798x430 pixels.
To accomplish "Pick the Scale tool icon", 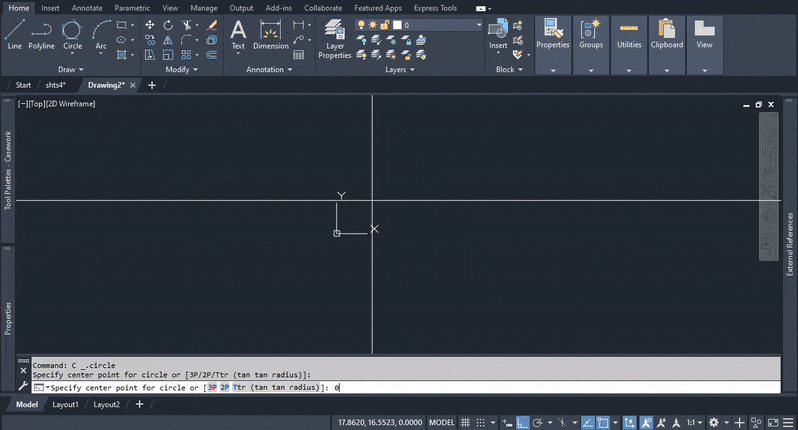I will pos(168,54).
